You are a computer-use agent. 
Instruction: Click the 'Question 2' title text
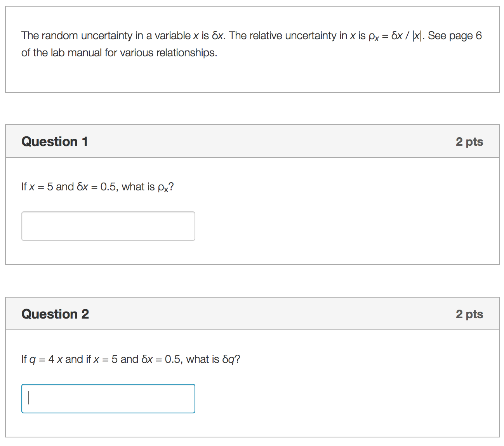pos(55,314)
